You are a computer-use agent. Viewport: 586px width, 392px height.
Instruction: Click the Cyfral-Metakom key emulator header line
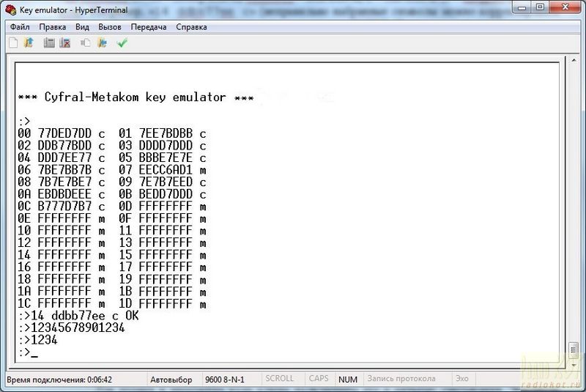pos(136,97)
